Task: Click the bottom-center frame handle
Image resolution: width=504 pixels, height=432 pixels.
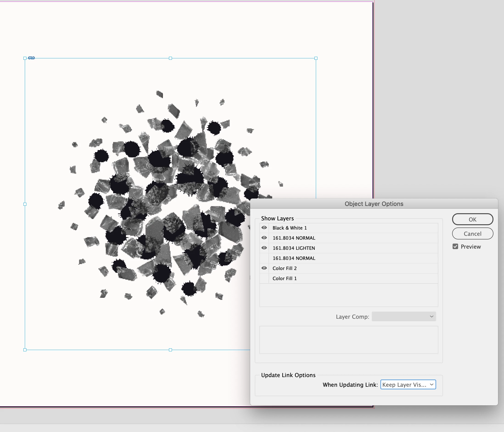Action: tap(170, 350)
